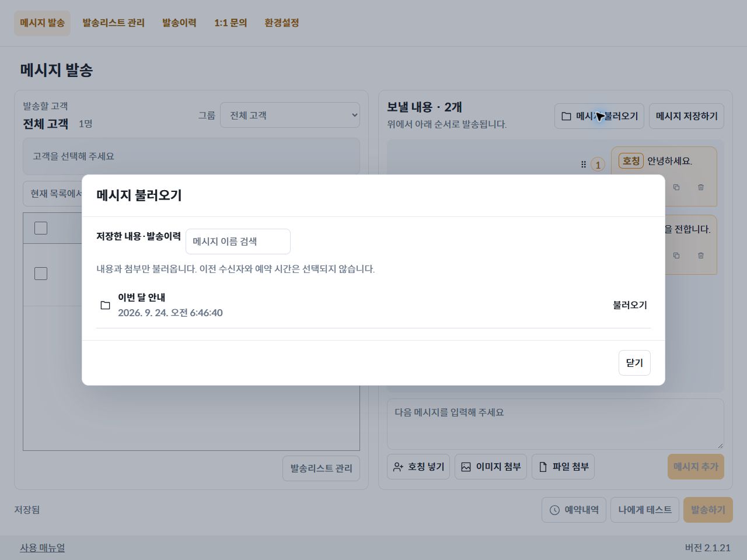Click the 버전 2.1.21 text
747x560 pixels.
(708, 548)
